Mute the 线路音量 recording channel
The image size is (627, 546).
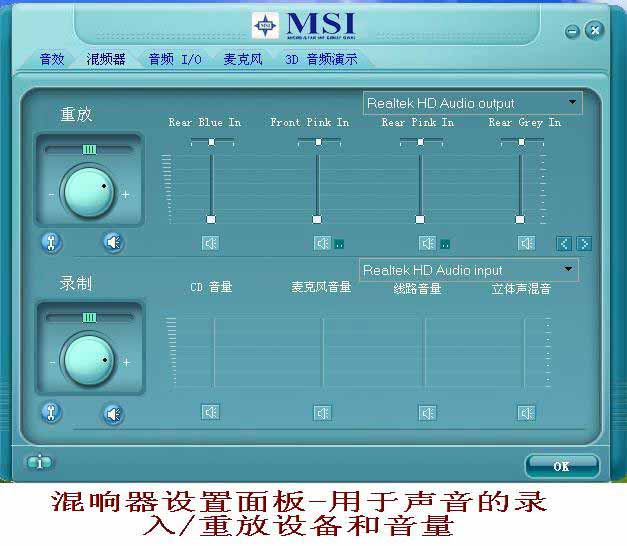click(x=427, y=413)
